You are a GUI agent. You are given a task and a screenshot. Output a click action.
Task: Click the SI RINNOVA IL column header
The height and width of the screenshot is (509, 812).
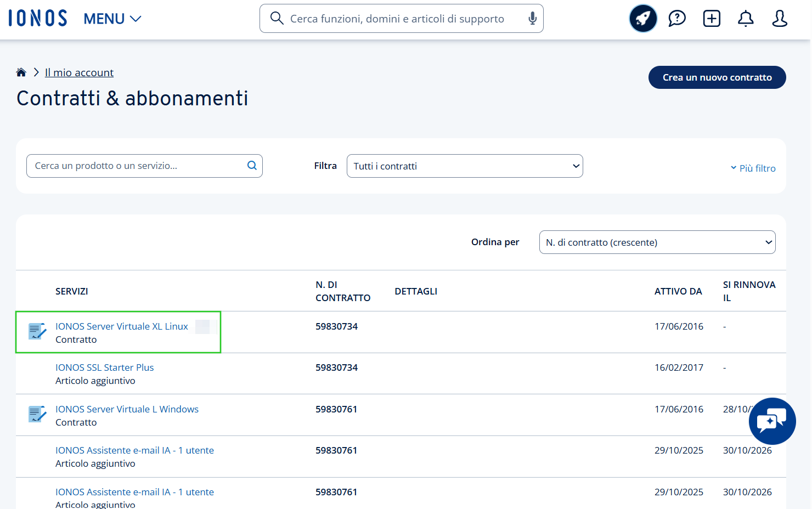(x=749, y=291)
